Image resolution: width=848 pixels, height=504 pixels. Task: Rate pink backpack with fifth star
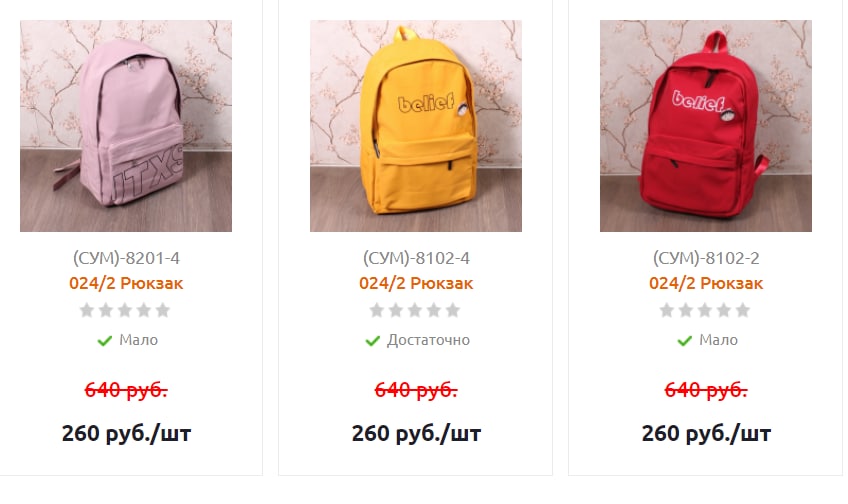point(163,310)
